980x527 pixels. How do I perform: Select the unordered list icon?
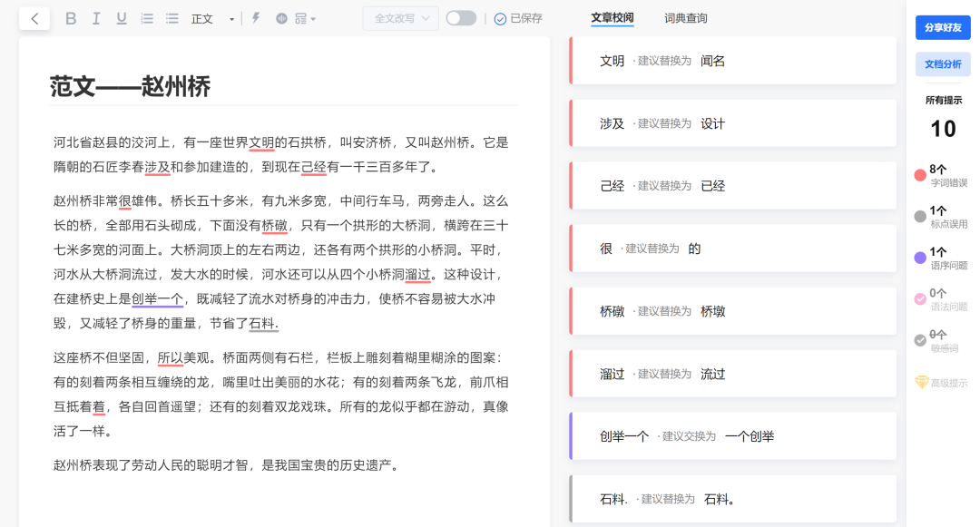171,17
